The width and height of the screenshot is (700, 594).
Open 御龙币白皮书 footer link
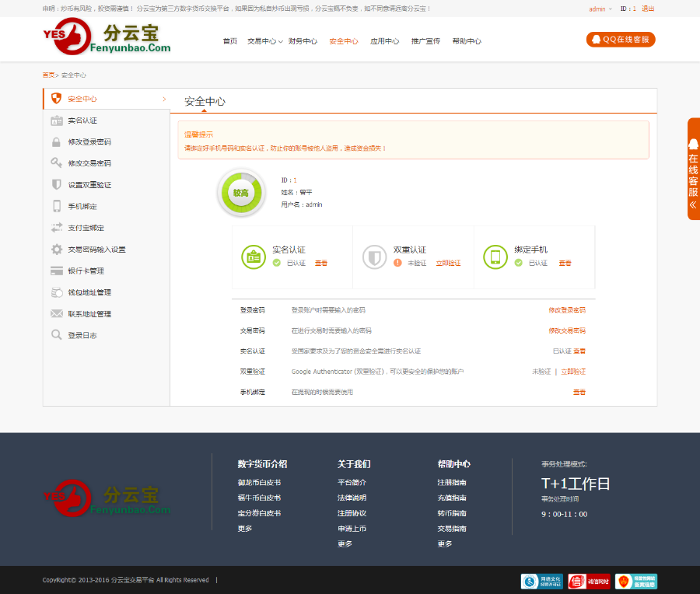coord(259,482)
